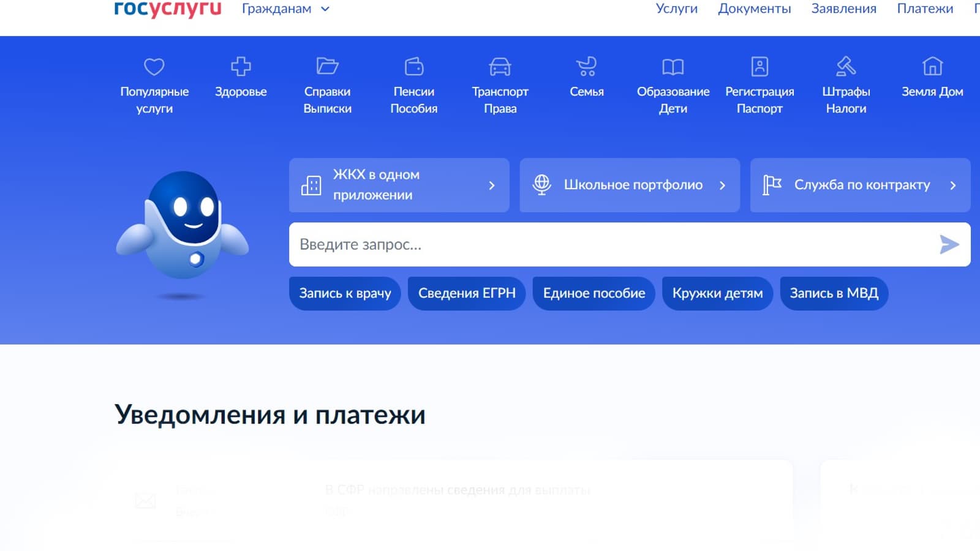Click the Registration and Passport ID icon

[759, 66]
